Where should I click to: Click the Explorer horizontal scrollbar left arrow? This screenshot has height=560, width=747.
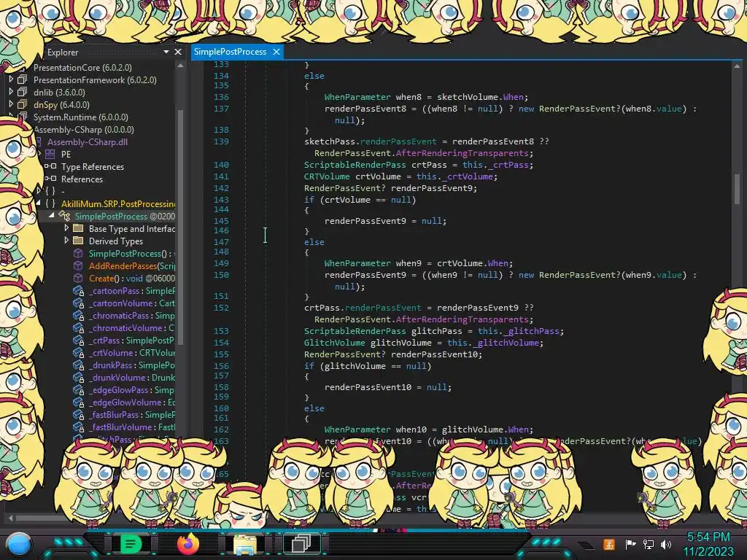coord(10,518)
